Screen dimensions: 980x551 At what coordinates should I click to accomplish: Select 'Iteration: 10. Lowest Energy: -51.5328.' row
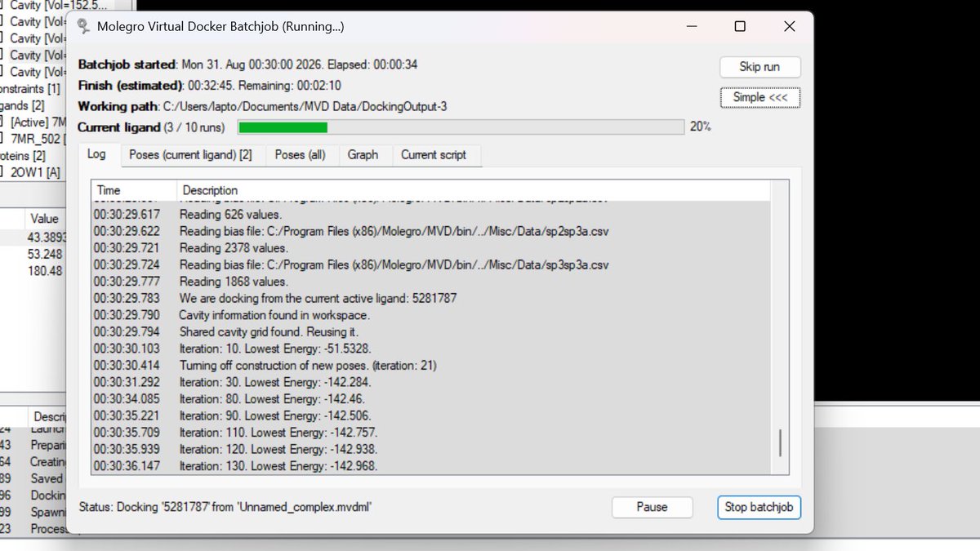click(x=430, y=349)
